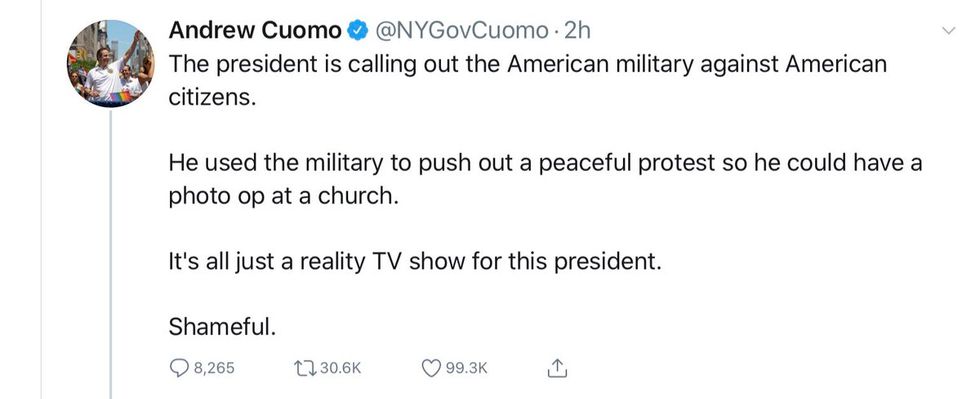Click the word "citizens." in tweet

click(x=212, y=98)
